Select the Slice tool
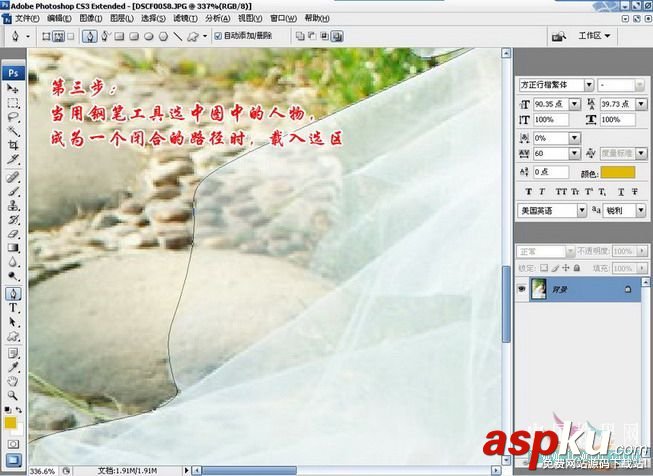 pyautogui.click(x=13, y=159)
